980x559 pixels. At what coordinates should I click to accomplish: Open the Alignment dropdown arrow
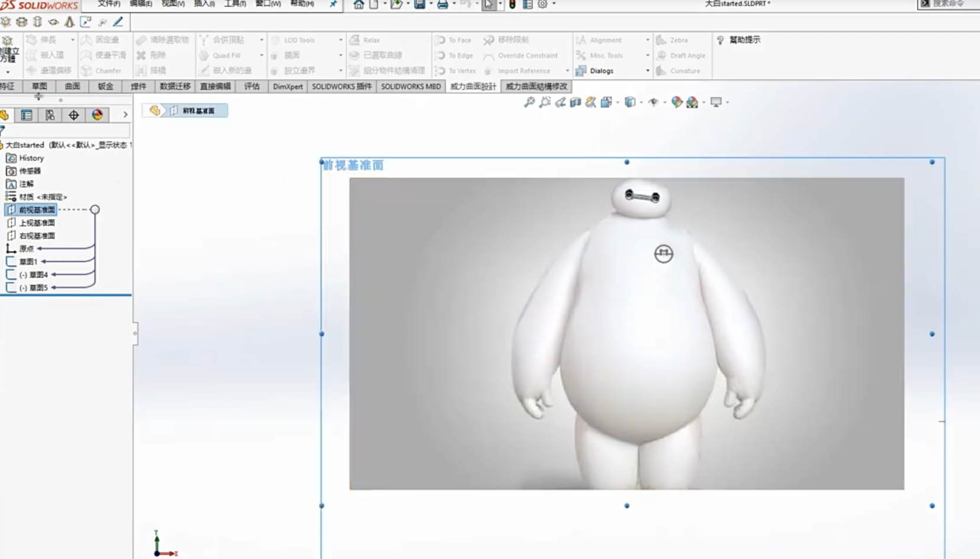coord(648,40)
